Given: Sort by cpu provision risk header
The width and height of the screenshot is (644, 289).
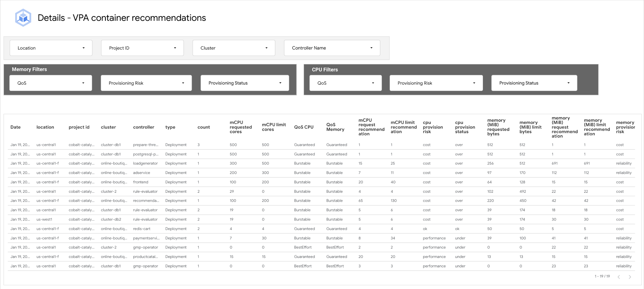Looking at the screenshot, I should click(x=433, y=127).
